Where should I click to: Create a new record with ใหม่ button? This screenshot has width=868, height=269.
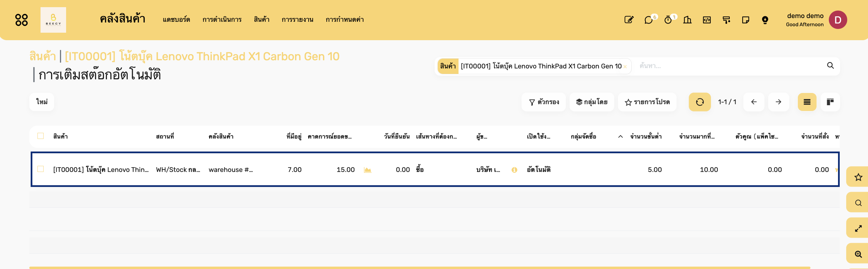[42, 102]
